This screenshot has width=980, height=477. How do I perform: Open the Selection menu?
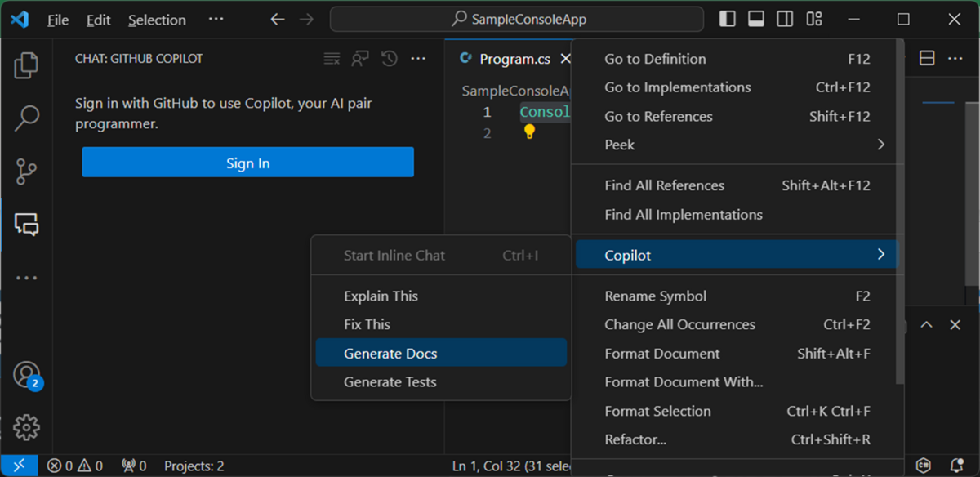pyautogui.click(x=157, y=20)
